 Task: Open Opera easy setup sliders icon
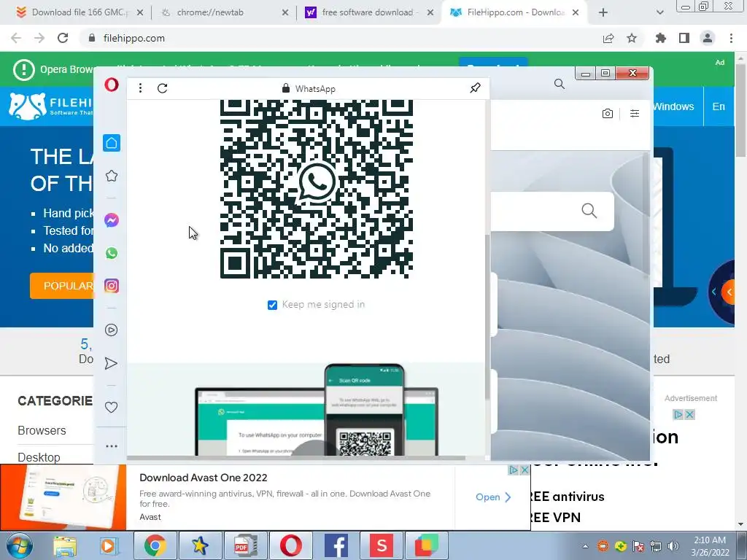tap(635, 113)
